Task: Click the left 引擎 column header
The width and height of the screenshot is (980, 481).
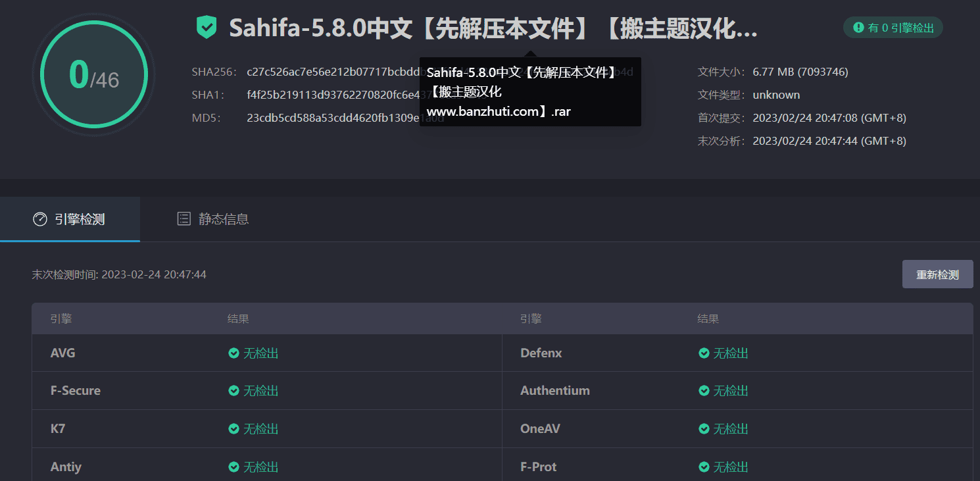Action: [61, 319]
